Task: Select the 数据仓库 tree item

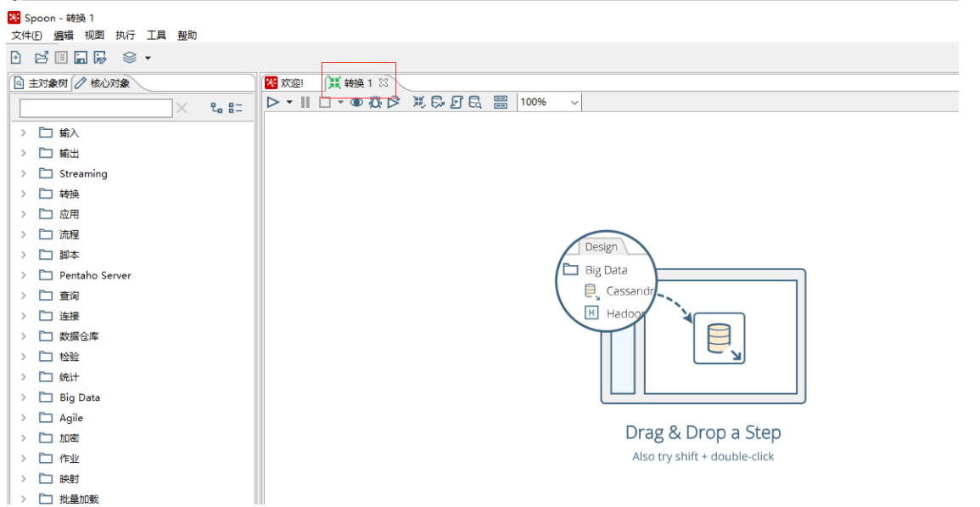Action: (79, 336)
